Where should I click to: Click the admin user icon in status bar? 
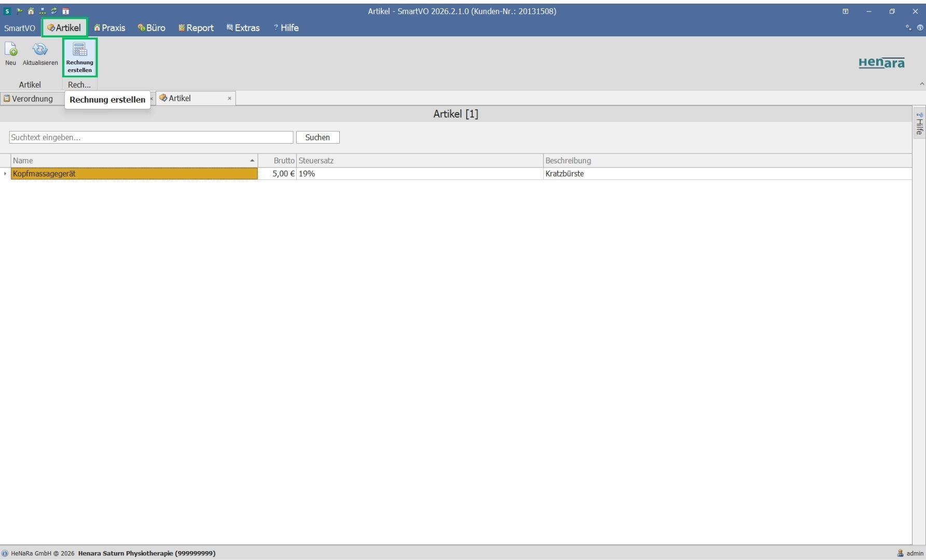(x=900, y=553)
